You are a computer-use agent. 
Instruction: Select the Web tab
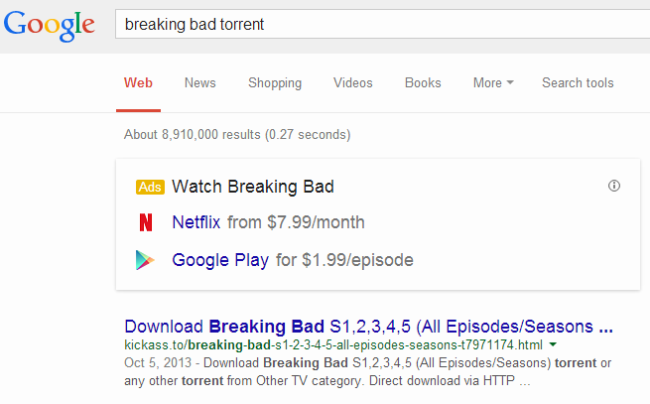[138, 83]
